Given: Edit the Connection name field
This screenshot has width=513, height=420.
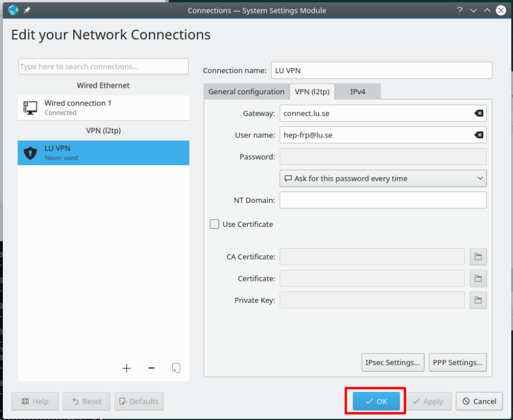Looking at the screenshot, I should pos(381,70).
